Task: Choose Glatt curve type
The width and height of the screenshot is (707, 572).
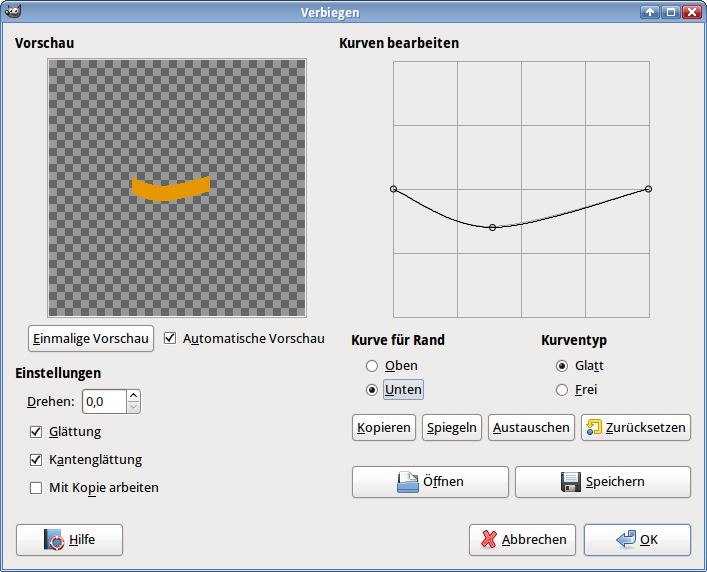Action: click(562, 366)
